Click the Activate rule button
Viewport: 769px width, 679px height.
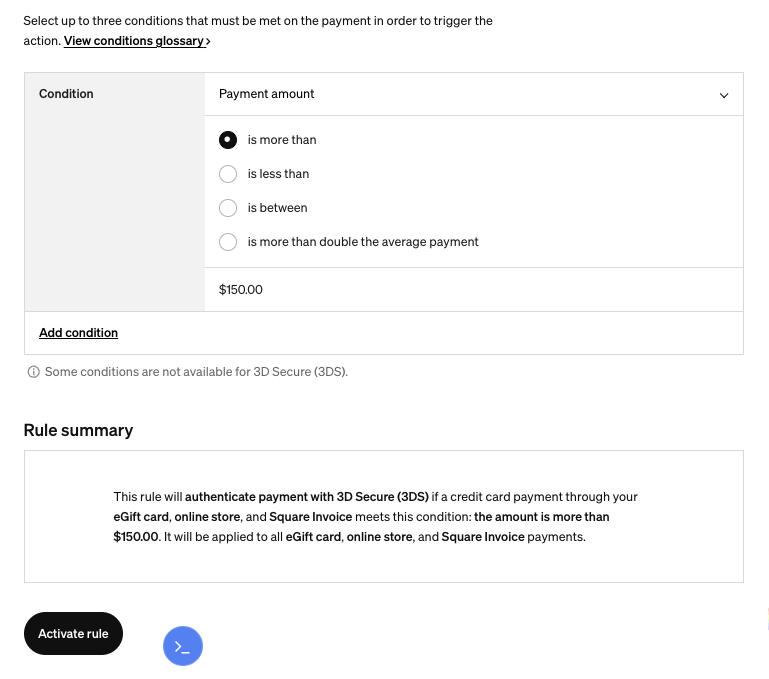coord(73,633)
